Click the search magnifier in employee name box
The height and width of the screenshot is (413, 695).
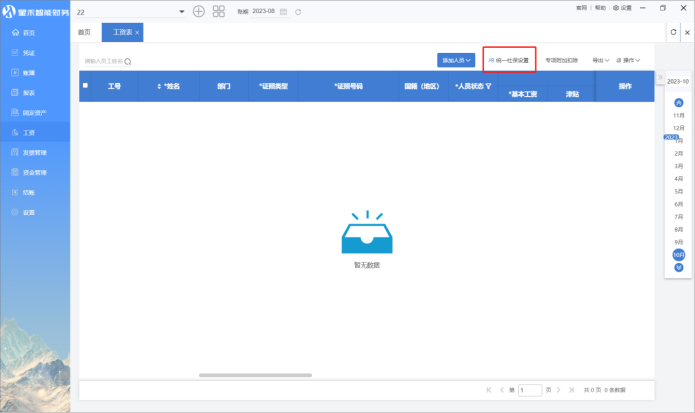tap(128, 61)
